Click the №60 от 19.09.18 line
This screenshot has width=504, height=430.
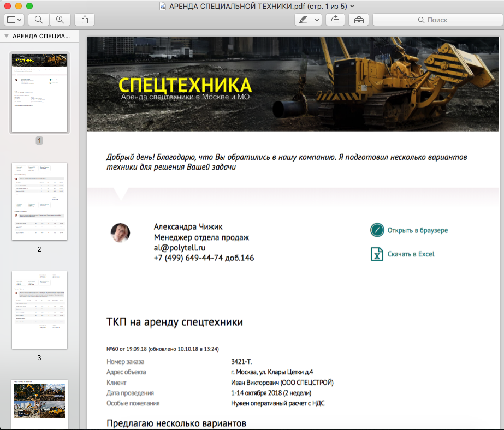162,349
